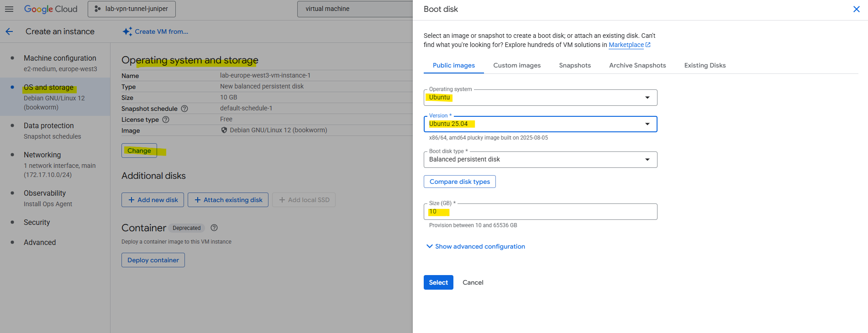This screenshot has height=333, width=868.
Task: Focus the virtual machine search box
Action: (x=355, y=9)
